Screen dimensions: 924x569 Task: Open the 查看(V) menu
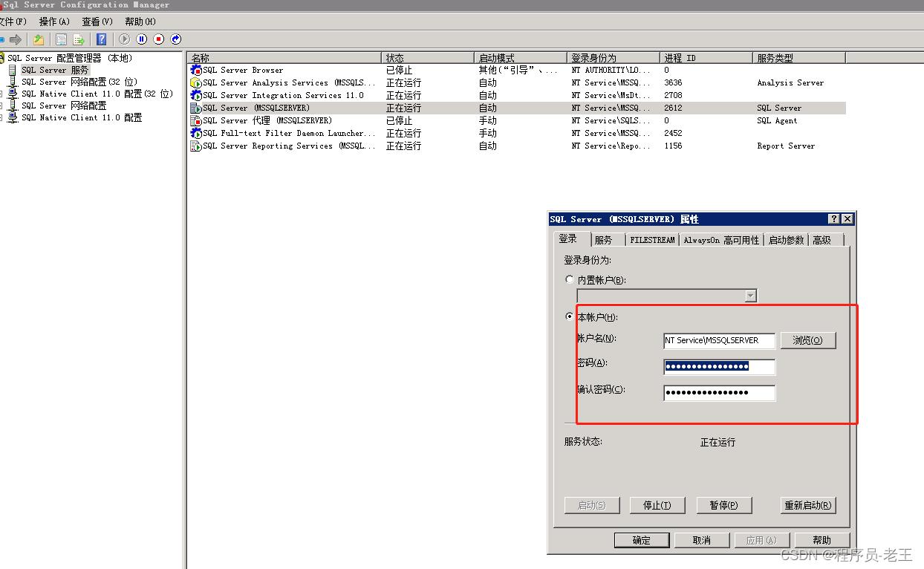(97, 22)
